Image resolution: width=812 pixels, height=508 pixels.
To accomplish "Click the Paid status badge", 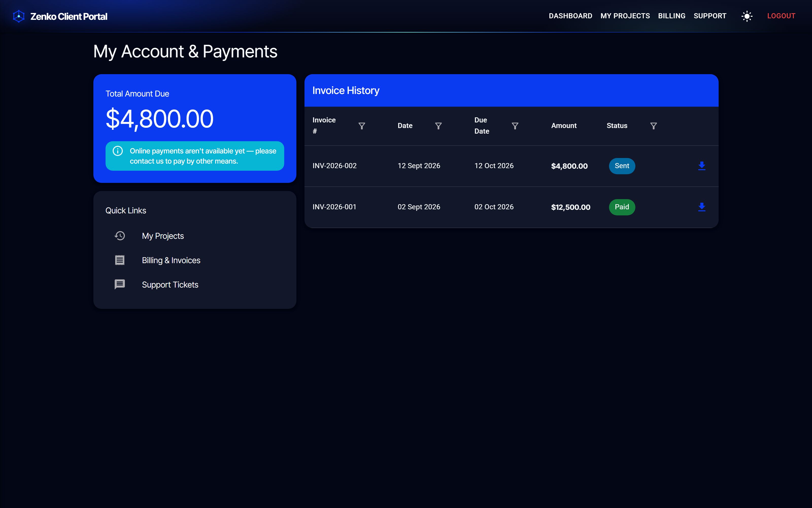I will [622, 207].
